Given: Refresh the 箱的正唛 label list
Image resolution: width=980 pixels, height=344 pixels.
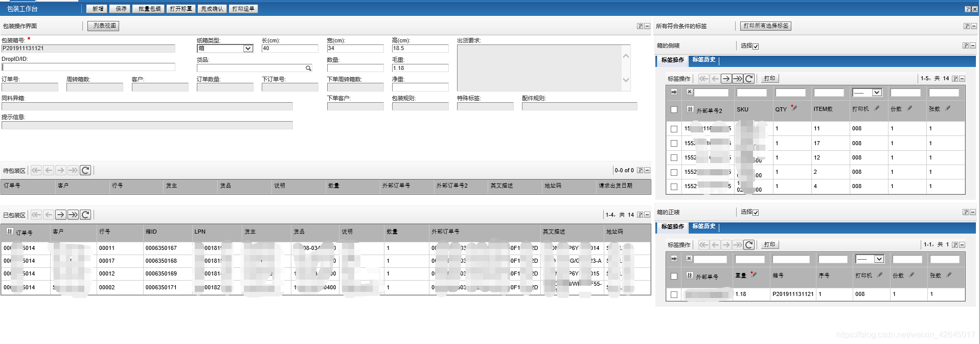Looking at the screenshot, I should pos(749,245).
